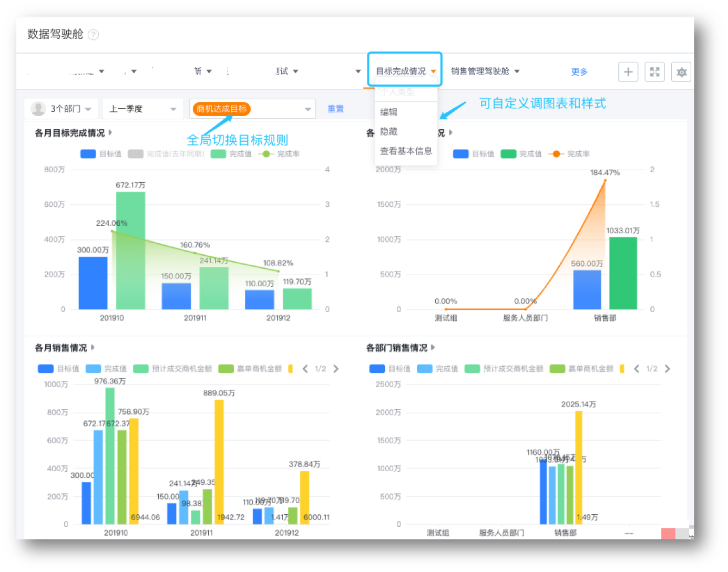728x572 pixels.
Task: Click 201912 axis label in 各月目标完成情况 chart
Action: tap(278, 318)
